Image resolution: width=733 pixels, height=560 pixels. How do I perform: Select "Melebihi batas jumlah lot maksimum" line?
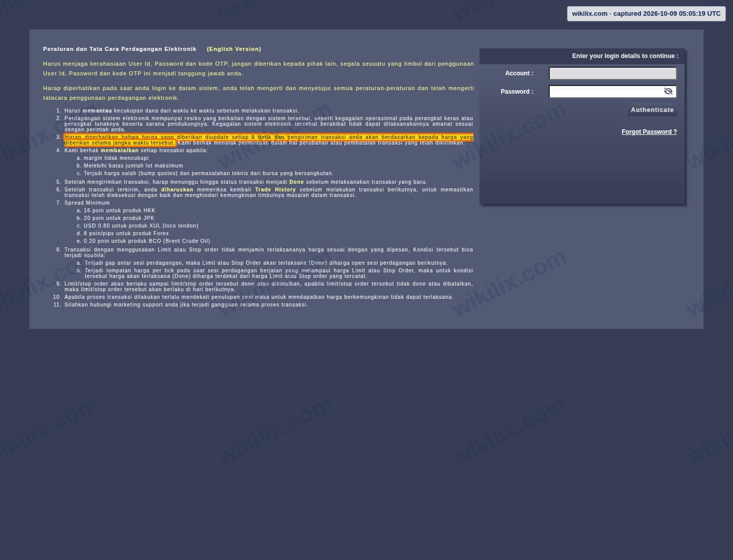click(133, 166)
